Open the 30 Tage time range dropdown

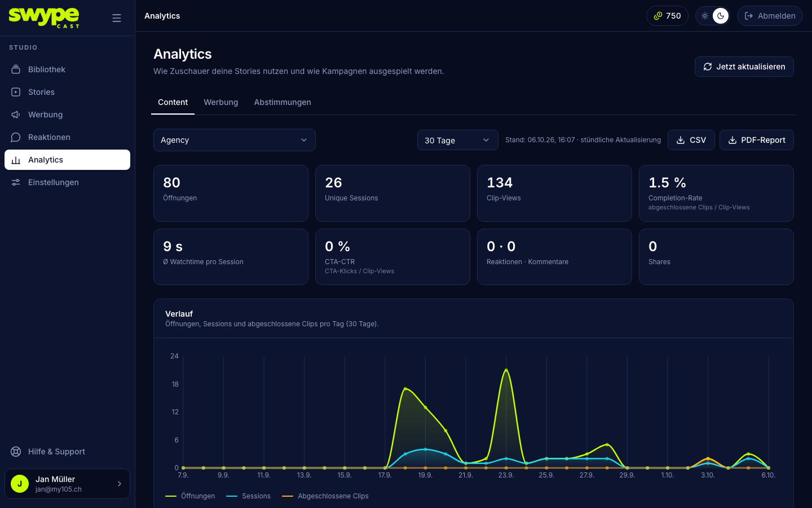click(458, 140)
